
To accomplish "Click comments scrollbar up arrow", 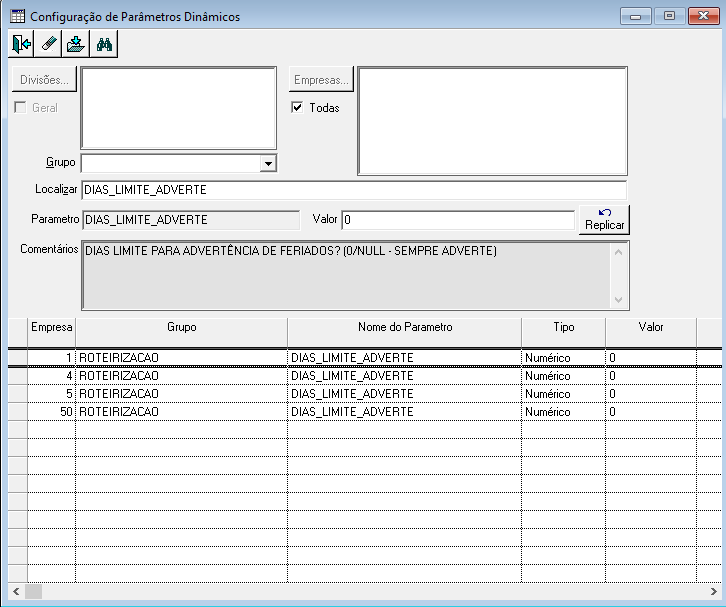I will [x=619, y=252].
